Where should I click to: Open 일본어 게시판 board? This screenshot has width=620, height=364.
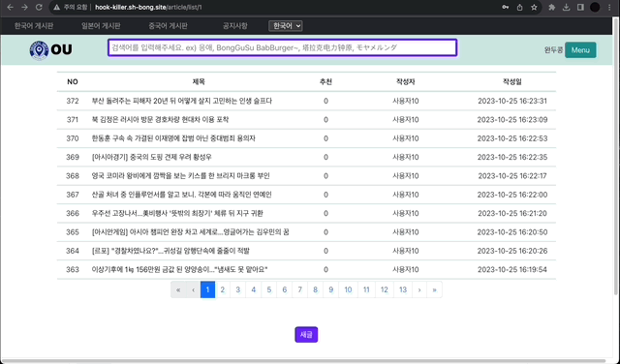pos(101,26)
